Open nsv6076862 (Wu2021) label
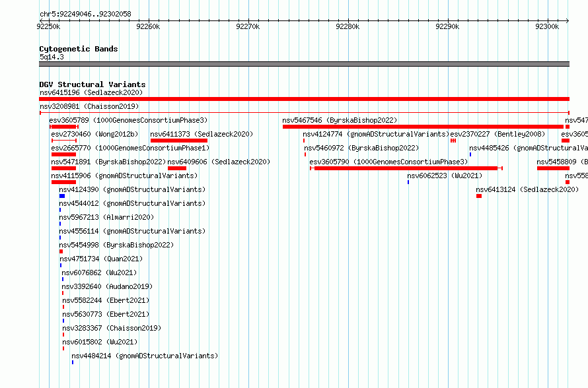The image size is (588, 388). pyautogui.click(x=99, y=273)
